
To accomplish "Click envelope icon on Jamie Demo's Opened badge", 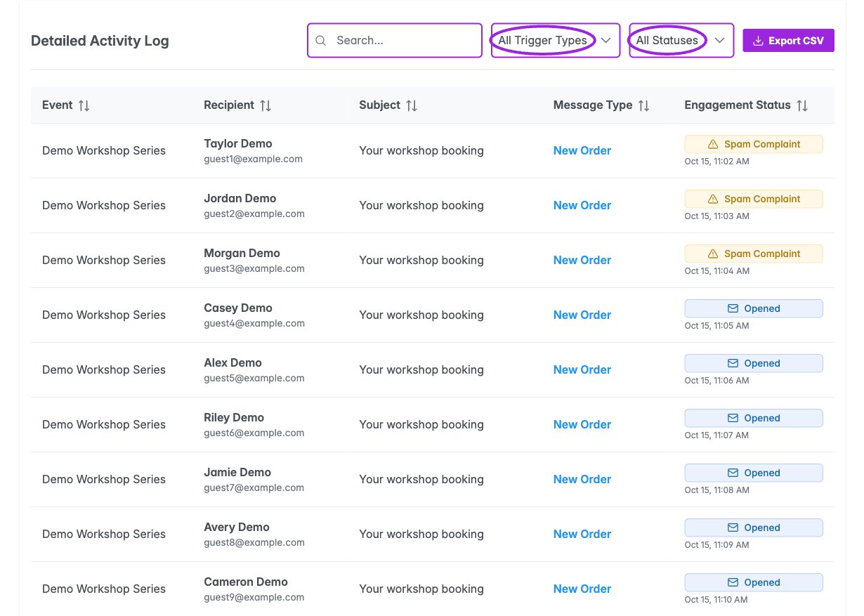I will coord(733,473).
